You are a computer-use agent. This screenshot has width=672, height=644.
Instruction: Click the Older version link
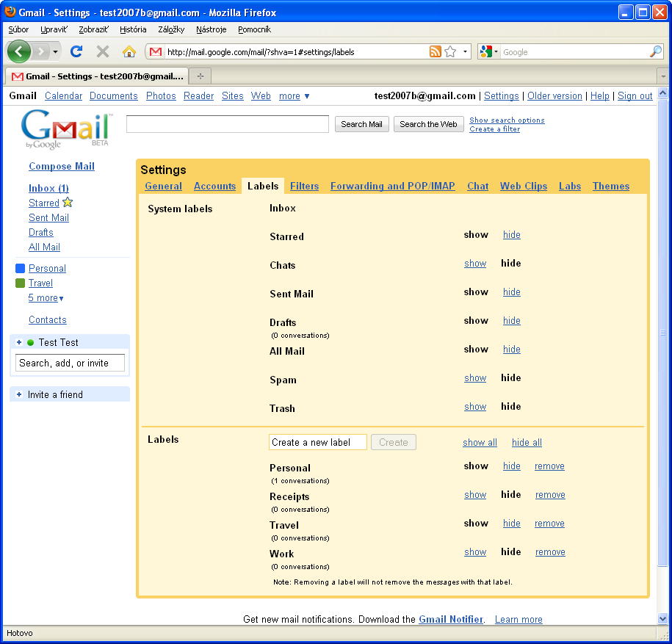(554, 96)
